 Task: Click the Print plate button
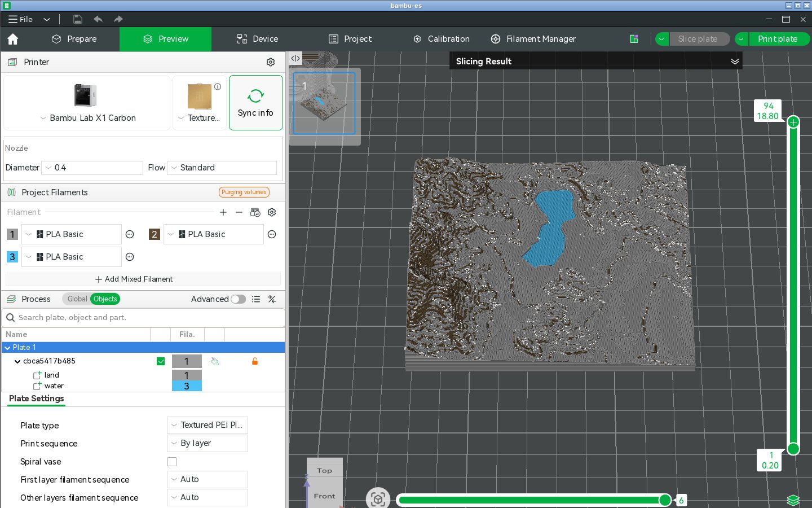[x=778, y=39]
